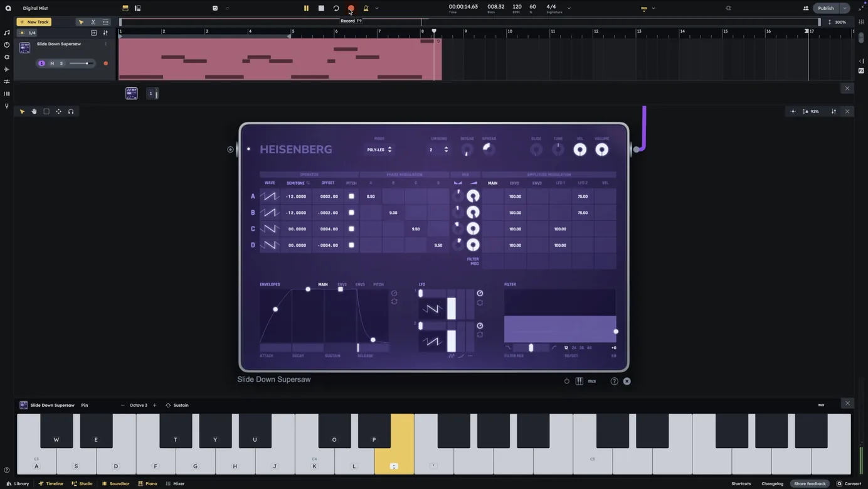Open the Library panel in bottom bar

[18, 484]
